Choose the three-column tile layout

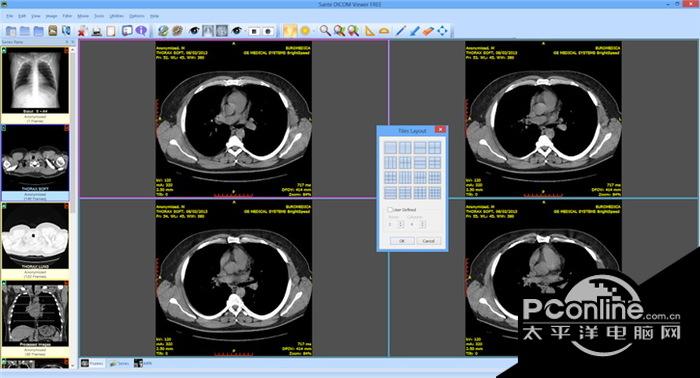390,162
